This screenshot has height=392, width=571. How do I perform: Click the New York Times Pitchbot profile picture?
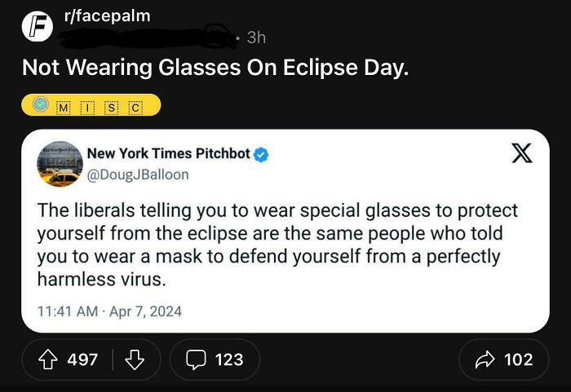(x=60, y=164)
